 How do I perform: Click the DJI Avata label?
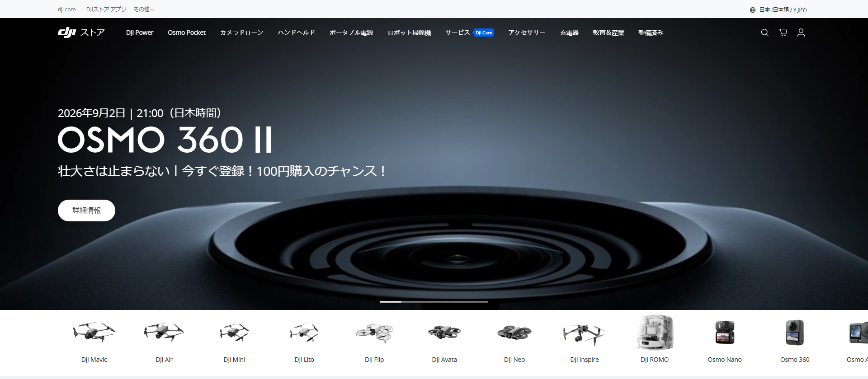(x=444, y=360)
